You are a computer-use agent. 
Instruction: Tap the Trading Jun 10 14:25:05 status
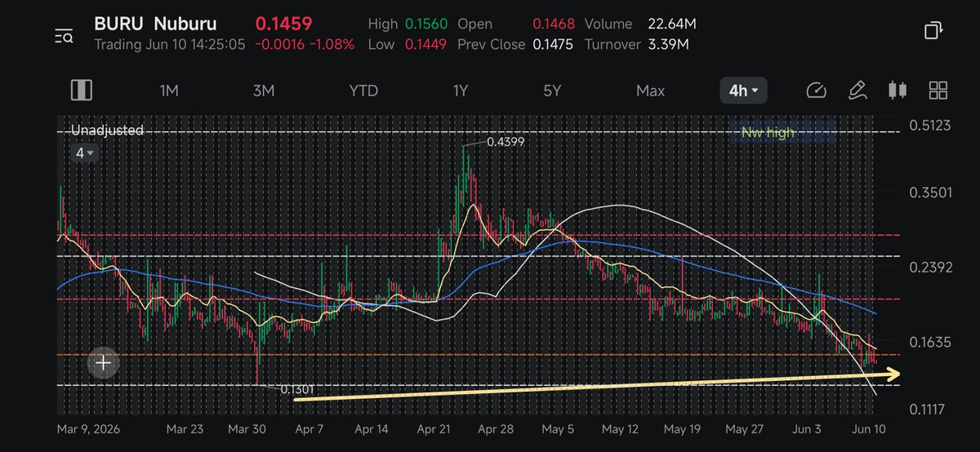(170, 45)
